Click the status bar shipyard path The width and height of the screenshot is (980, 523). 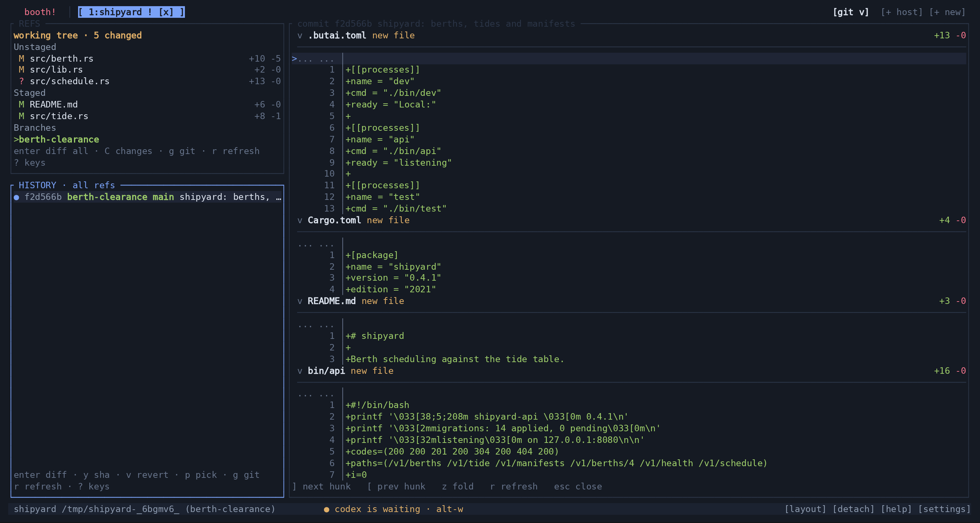click(145, 509)
